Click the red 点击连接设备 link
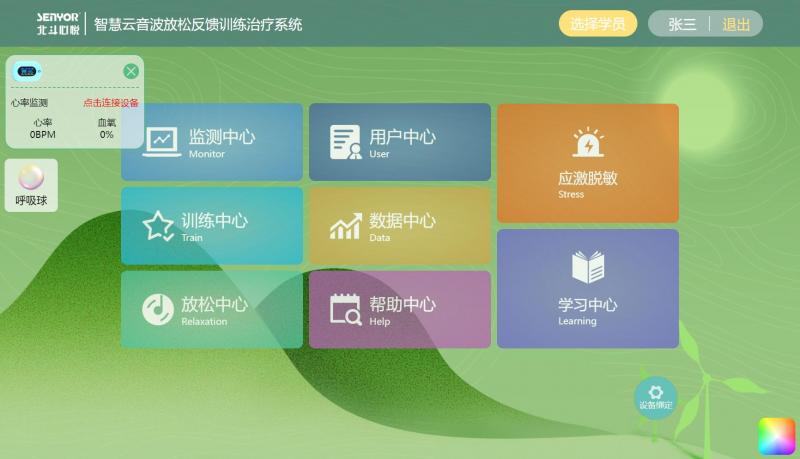This screenshot has height=459, width=800. 111,103
